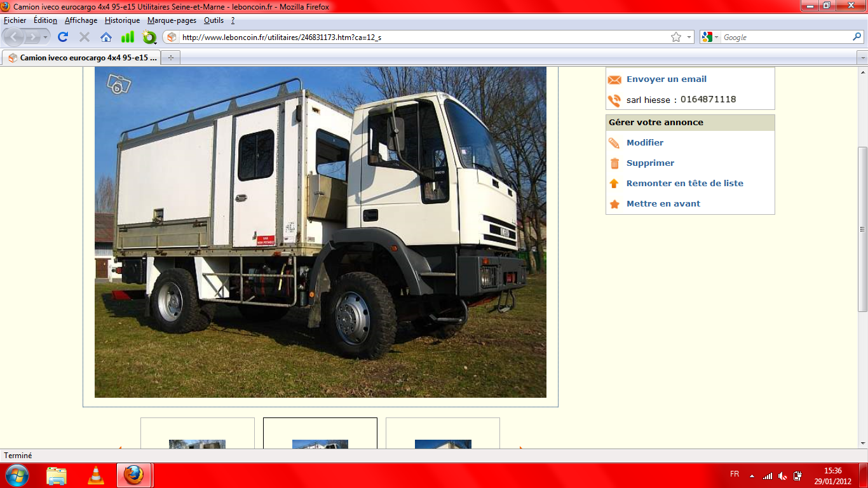Expand the URL bar history dropdown
The image size is (868, 488).
point(689,37)
